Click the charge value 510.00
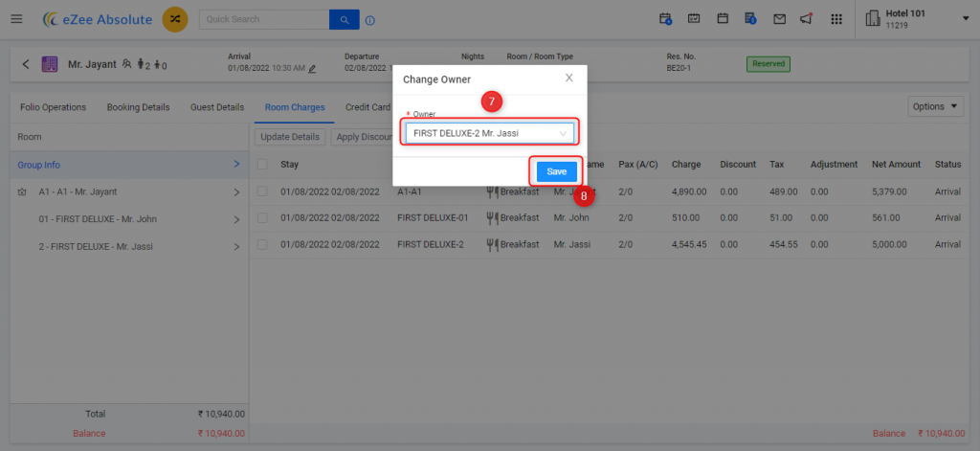Screen dimensions: 980x451 click(x=685, y=218)
